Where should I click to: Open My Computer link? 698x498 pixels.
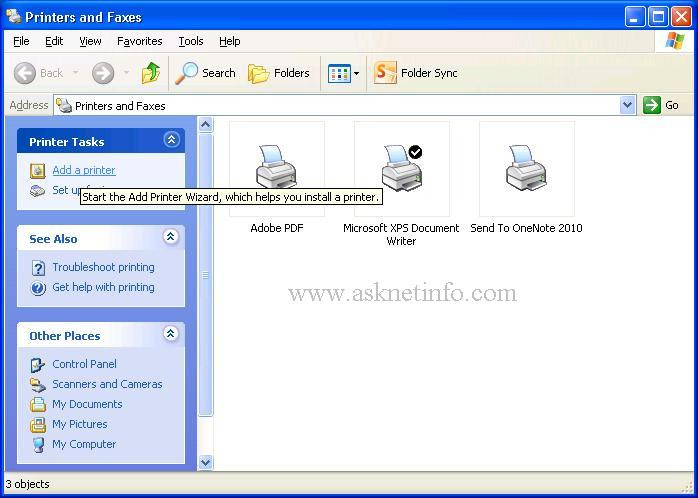[x=84, y=444]
